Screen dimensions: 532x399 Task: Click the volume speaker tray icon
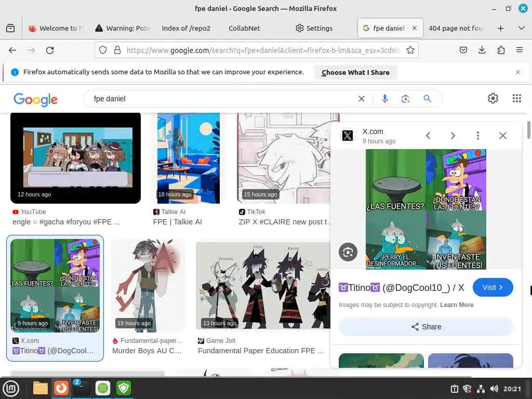point(494,389)
